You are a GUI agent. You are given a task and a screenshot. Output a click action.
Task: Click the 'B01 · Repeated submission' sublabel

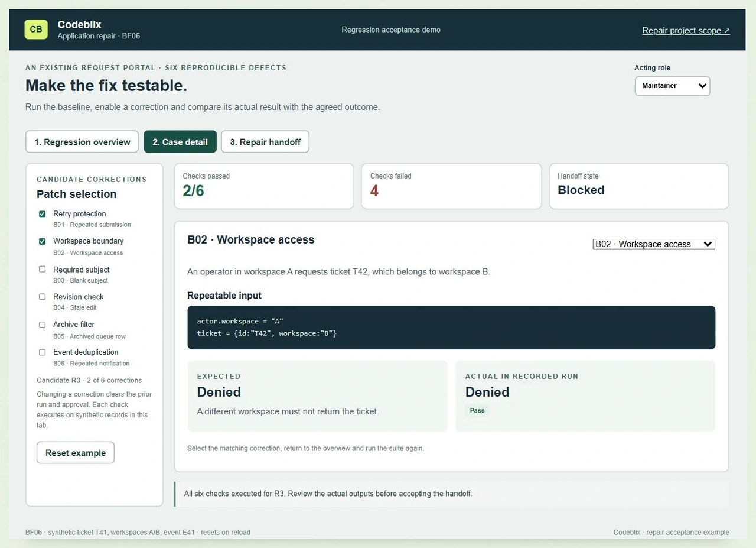coord(92,225)
